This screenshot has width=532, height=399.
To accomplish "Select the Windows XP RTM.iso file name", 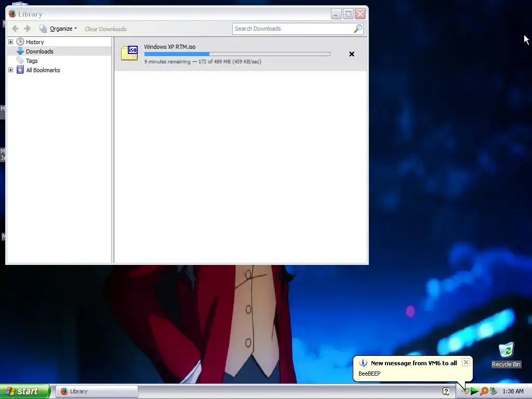I will point(170,47).
